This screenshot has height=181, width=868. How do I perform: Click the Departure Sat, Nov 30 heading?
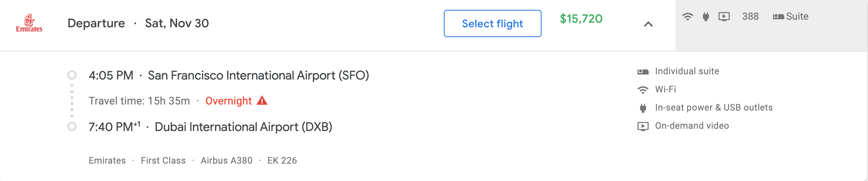point(138,23)
